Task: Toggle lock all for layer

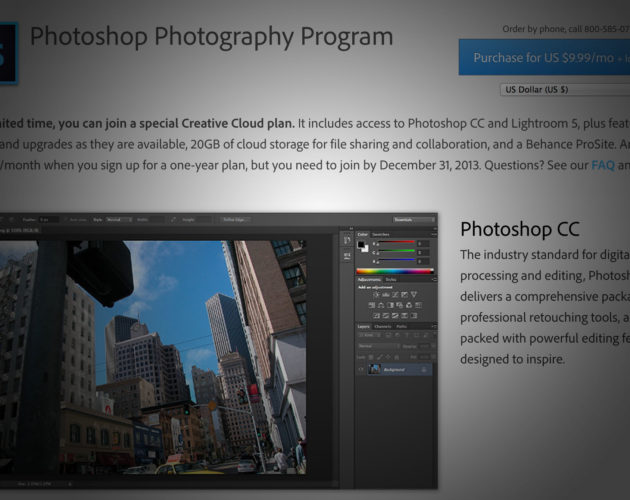Action: point(397,357)
